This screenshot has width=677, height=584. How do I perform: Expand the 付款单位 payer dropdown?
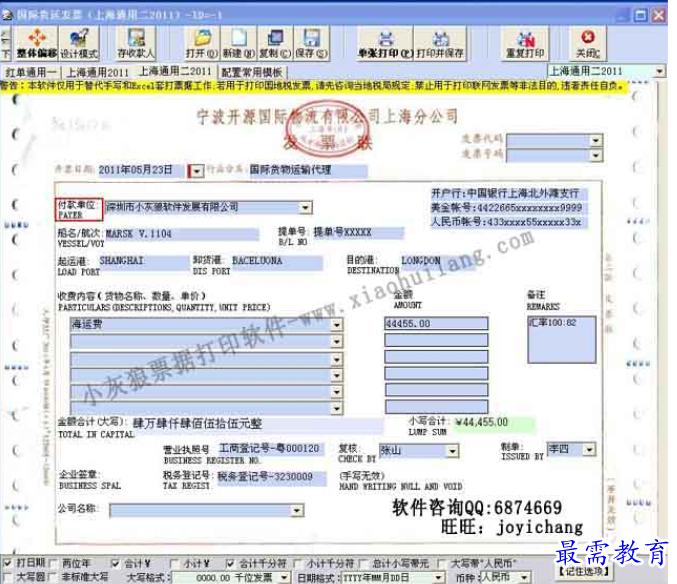tap(306, 208)
